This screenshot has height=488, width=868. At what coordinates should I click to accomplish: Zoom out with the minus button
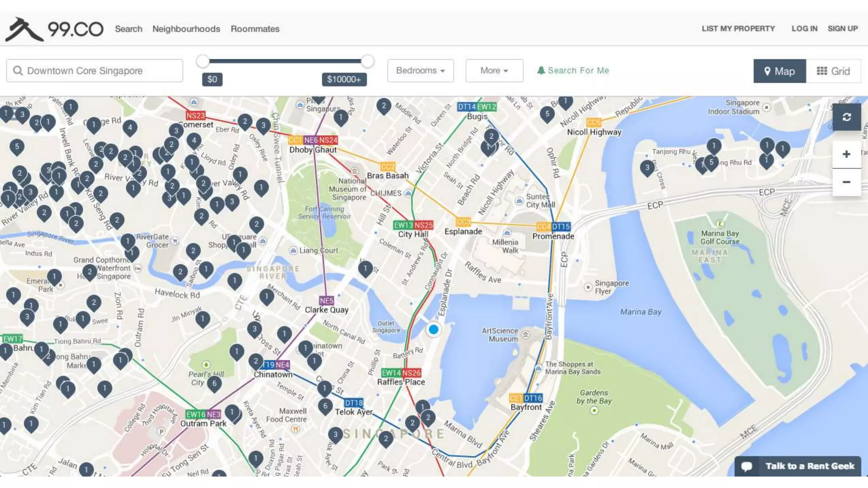tap(846, 182)
